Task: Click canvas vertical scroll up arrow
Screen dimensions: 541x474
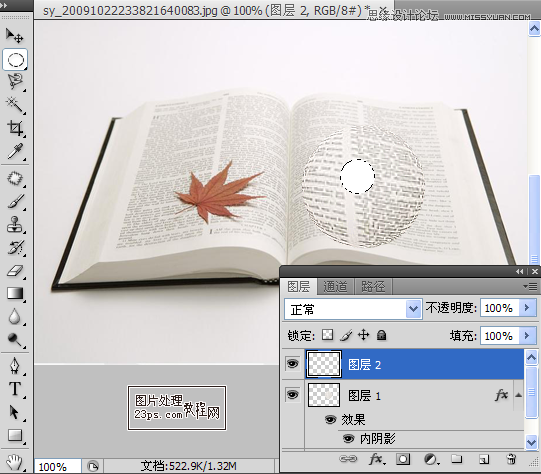Action: [534, 29]
